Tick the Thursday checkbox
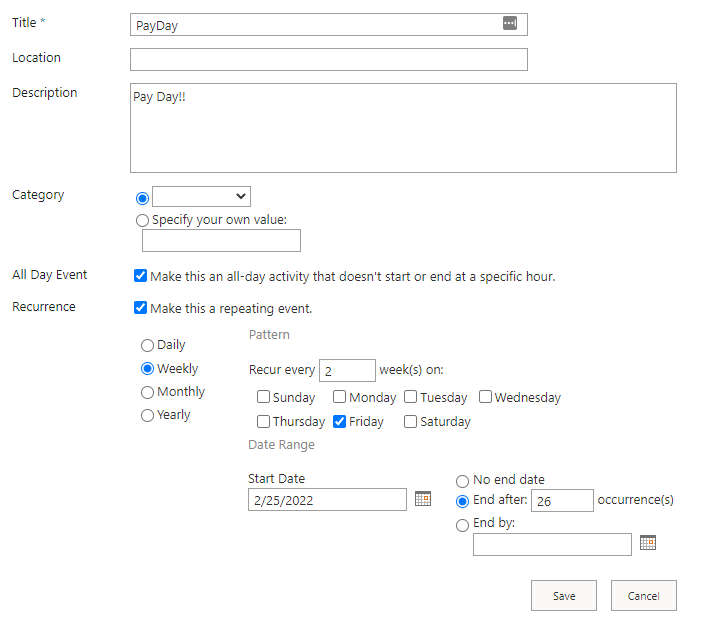 click(x=263, y=421)
